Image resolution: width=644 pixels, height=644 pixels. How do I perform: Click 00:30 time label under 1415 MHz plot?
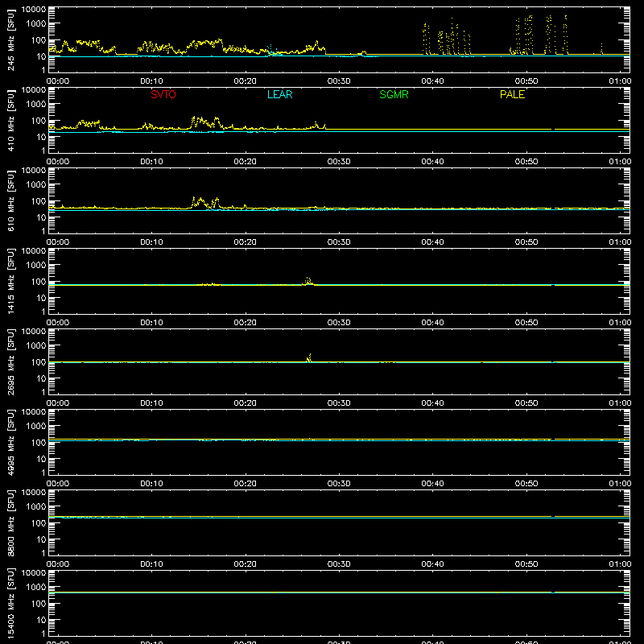point(339,323)
